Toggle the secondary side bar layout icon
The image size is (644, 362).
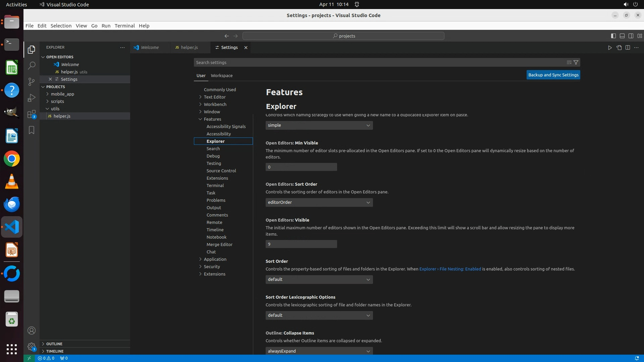631,36
